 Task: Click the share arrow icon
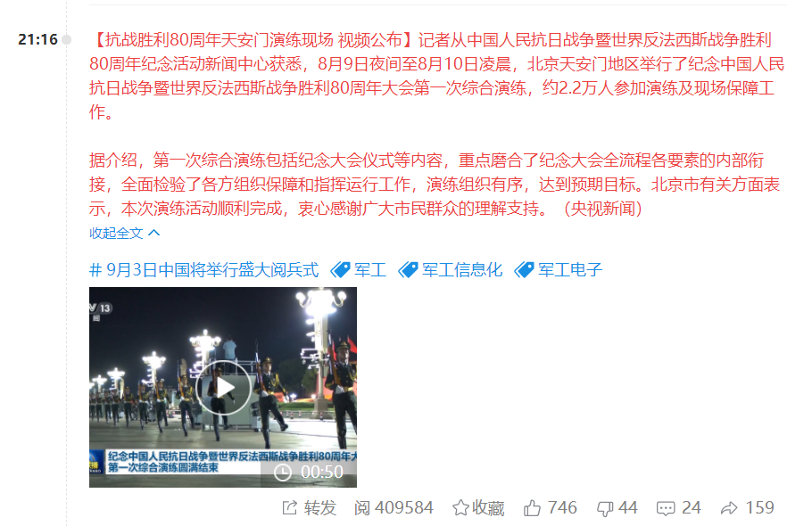click(729, 508)
